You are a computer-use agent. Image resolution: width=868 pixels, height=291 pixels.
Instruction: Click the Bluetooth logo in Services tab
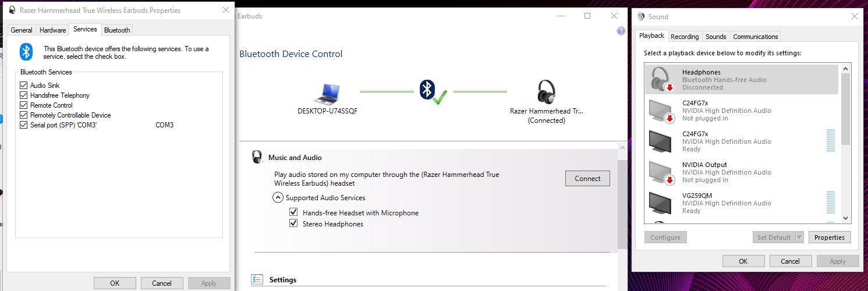point(26,52)
